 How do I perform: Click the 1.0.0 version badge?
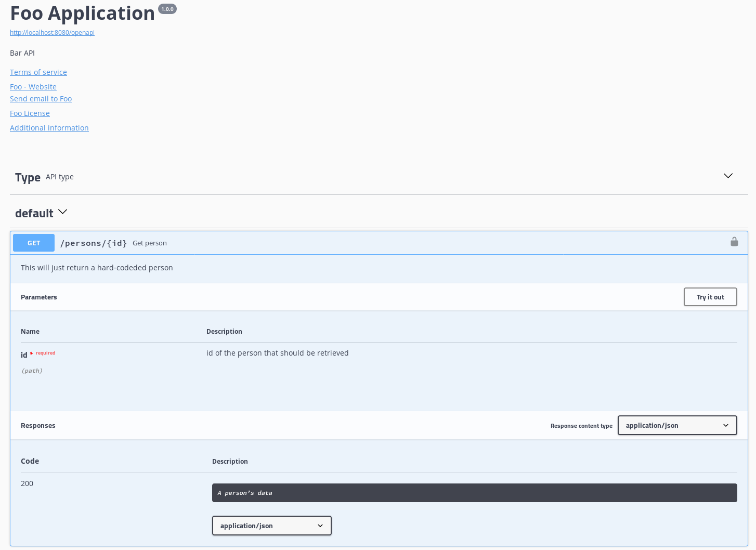click(167, 9)
